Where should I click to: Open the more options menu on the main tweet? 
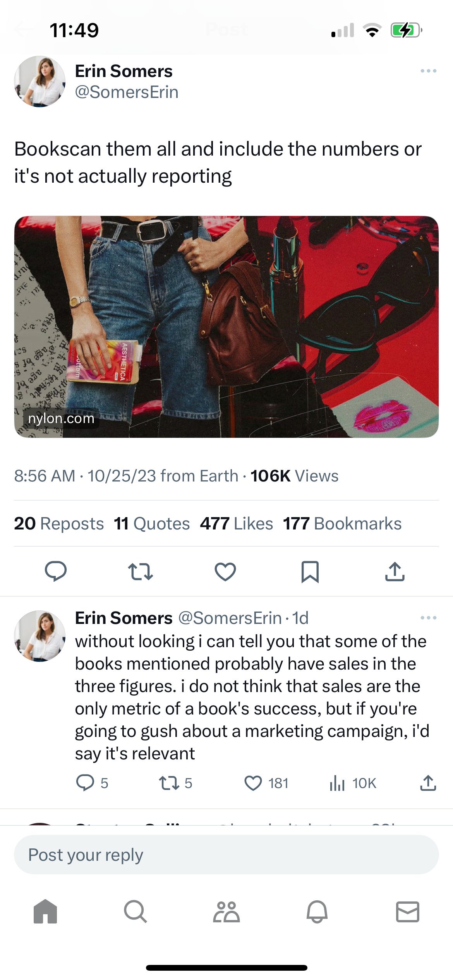pyautogui.click(x=429, y=71)
